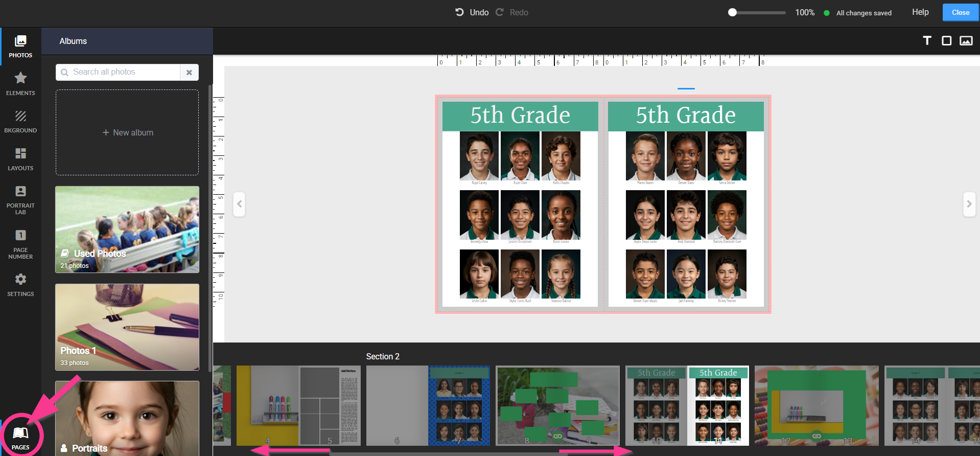Viewport: 980px width, 456px height.
Task: Redo the last change
Action: point(512,12)
